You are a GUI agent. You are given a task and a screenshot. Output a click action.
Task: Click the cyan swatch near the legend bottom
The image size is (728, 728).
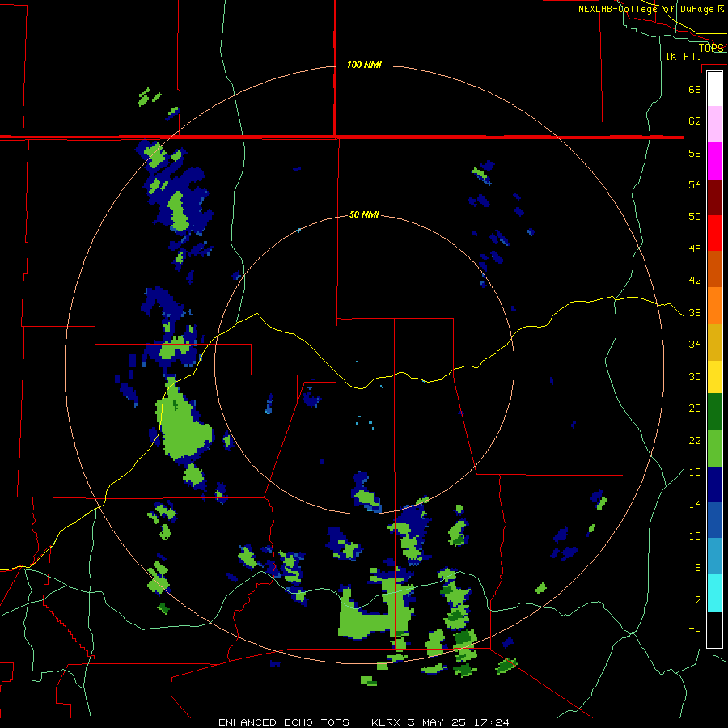[714, 593]
